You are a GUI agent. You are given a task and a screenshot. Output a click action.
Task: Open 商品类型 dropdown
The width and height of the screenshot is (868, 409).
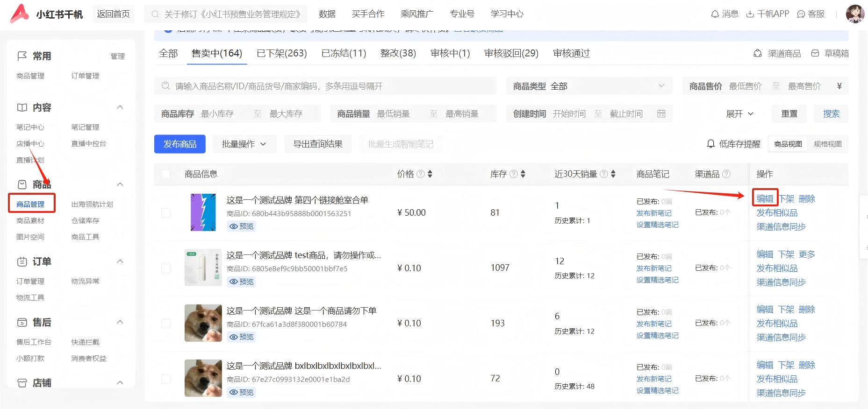point(589,86)
